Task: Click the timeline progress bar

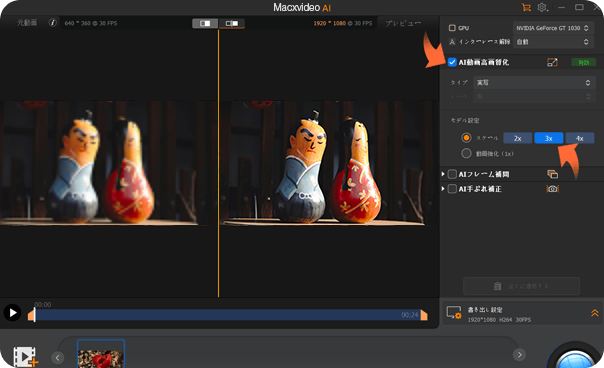Action: tap(227, 315)
